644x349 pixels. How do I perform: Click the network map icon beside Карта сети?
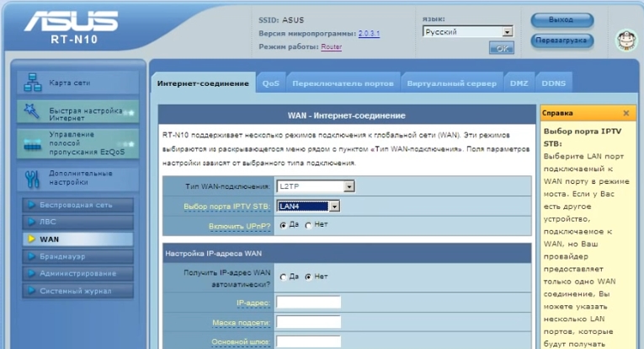click(33, 83)
